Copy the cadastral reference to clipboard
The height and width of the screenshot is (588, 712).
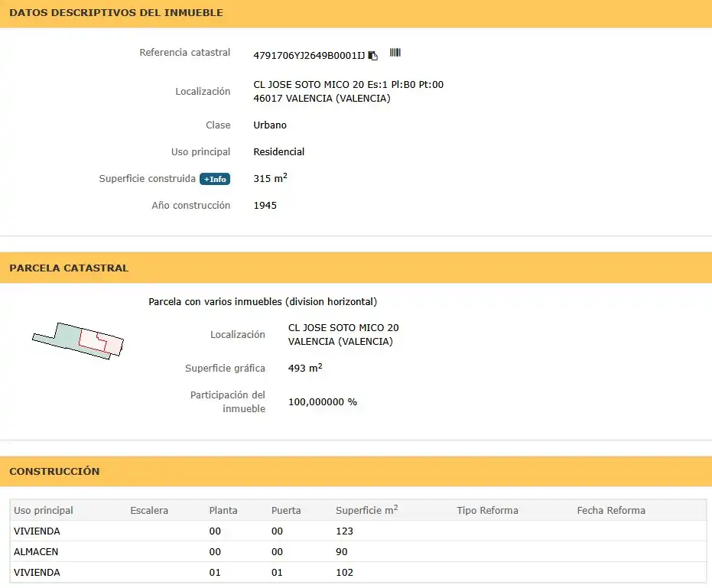tap(372, 55)
